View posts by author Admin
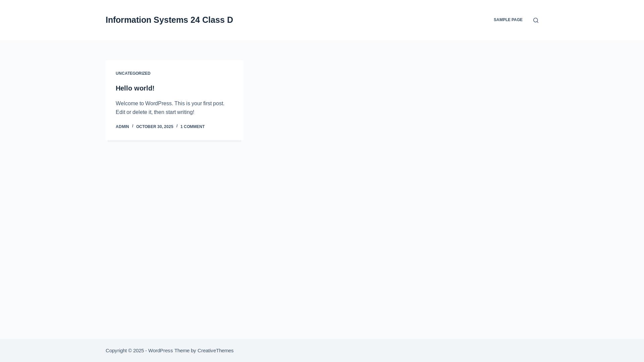 [x=122, y=127]
